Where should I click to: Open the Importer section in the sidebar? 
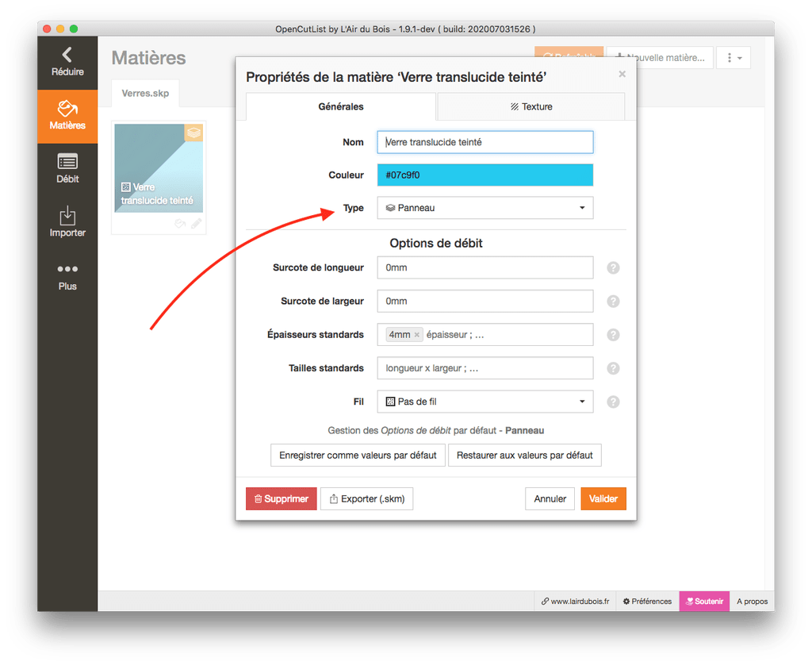coord(67,222)
